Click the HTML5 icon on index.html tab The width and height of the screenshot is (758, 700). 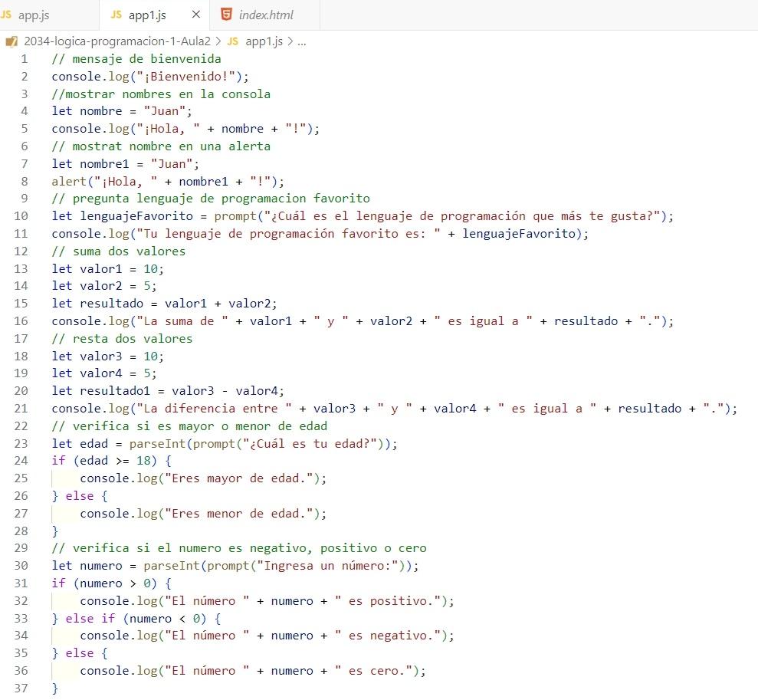pos(226,15)
